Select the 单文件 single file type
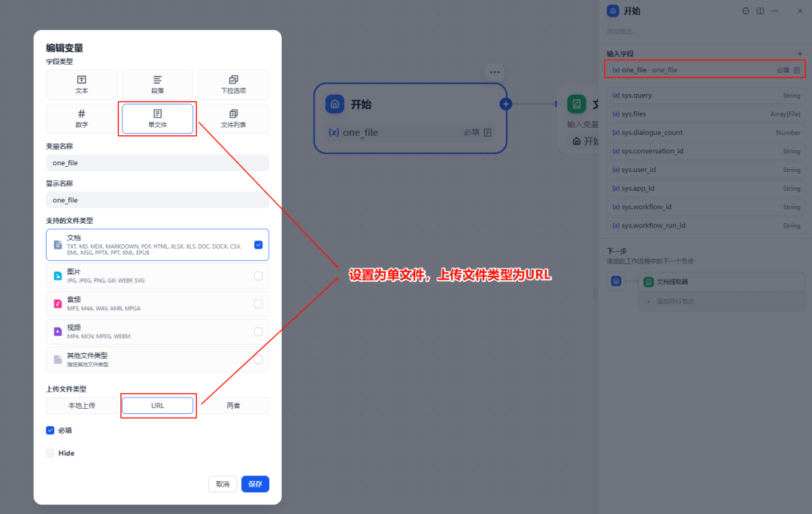Screen dimensions: 812x514 (157, 119)
